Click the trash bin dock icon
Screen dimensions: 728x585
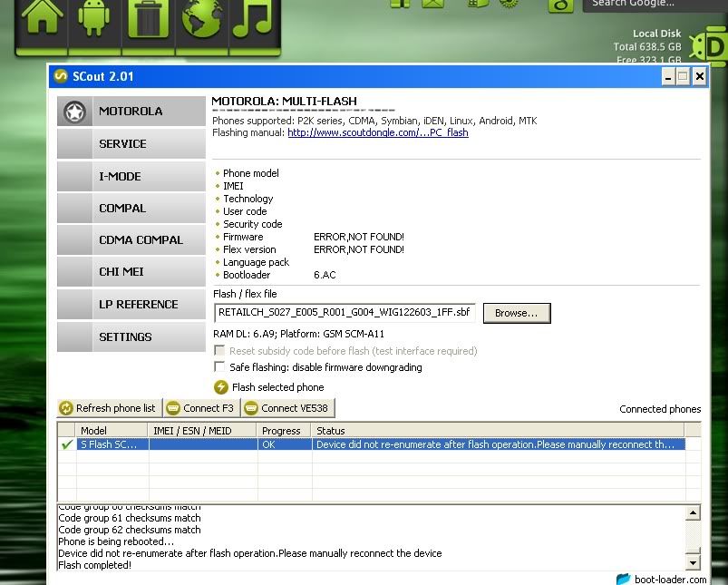pos(148,19)
